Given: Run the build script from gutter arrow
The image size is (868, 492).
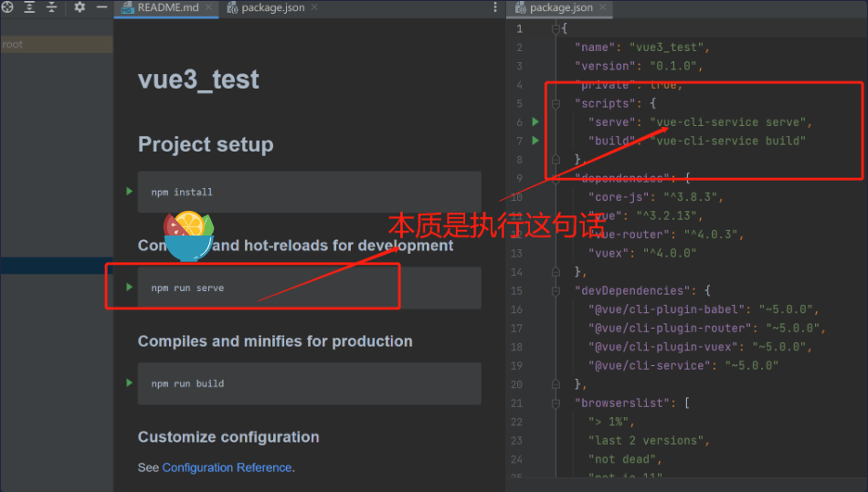Looking at the screenshot, I should 535,141.
